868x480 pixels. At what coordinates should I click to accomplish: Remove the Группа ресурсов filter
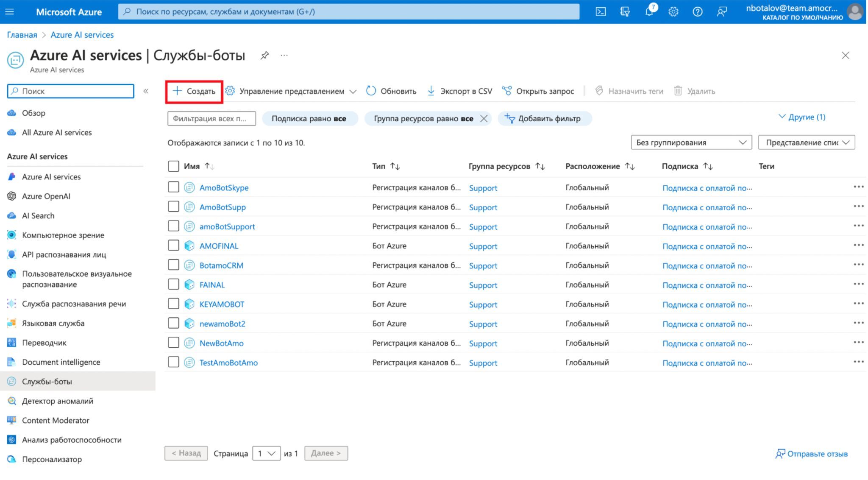pos(484,118)
